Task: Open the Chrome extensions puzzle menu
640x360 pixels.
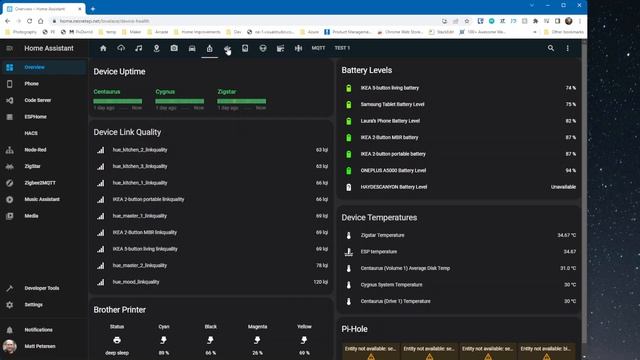Action: point(536,21)
